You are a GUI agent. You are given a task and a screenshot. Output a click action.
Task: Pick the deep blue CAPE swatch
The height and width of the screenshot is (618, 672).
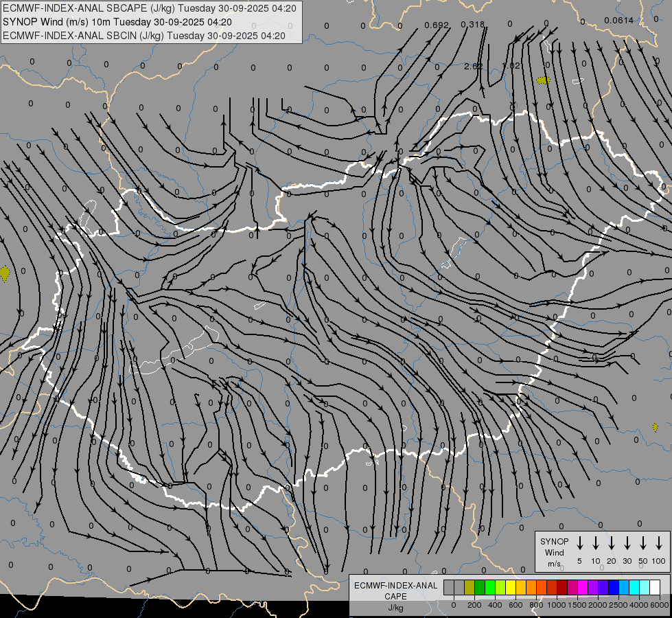(x=614, y=587)
